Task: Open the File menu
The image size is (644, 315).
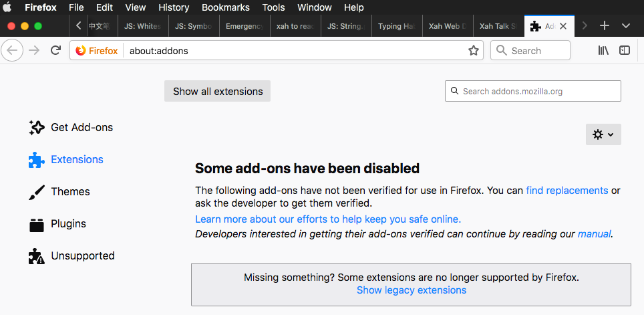Action: point(76,7)
